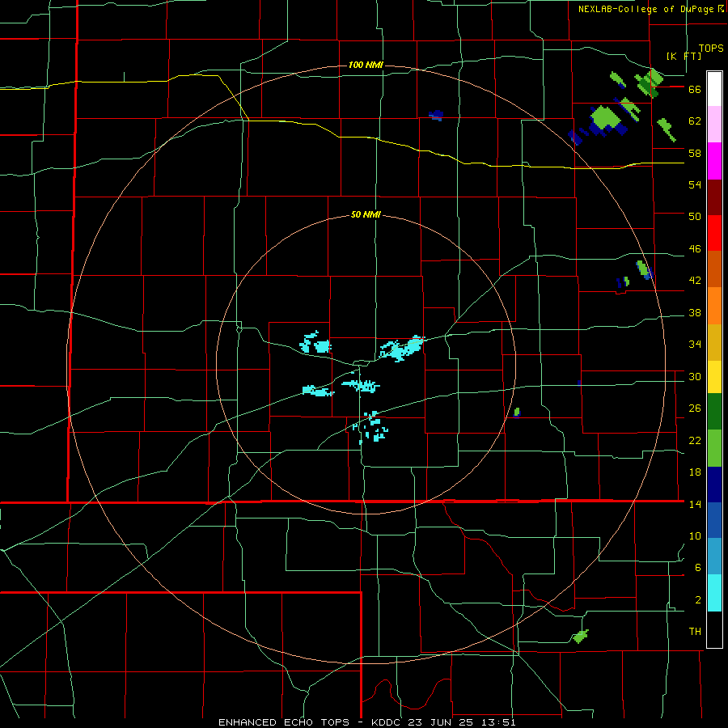Click the '[K FT]' units label
The width and height of the screenshot is (728, 728).
(684, 56)
